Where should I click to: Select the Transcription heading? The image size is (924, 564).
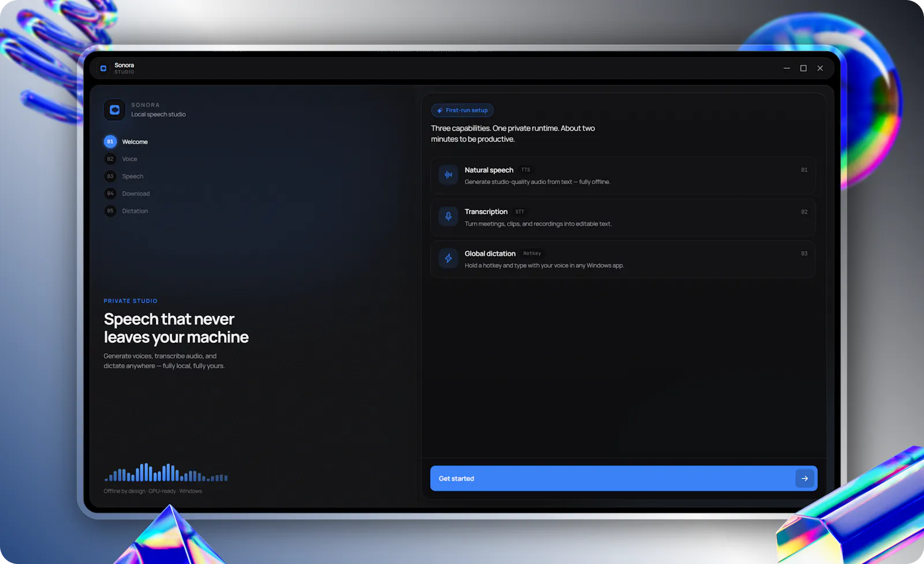click(x=486, y=212)
